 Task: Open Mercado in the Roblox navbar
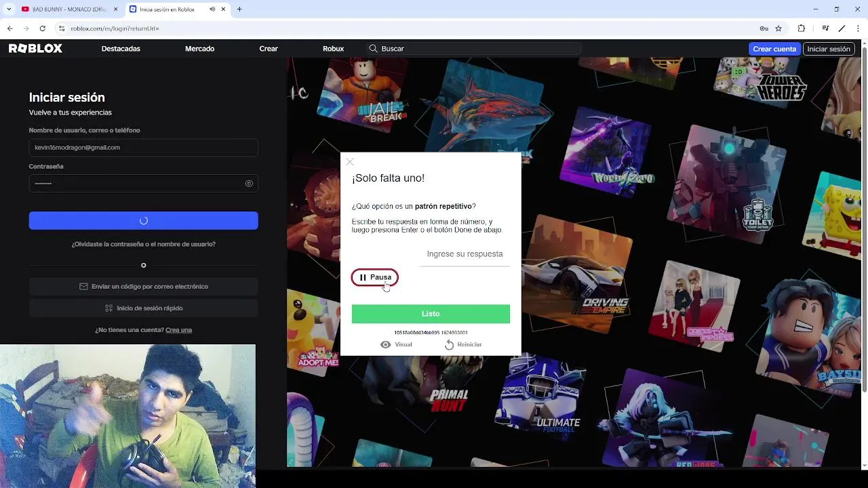[199, 49]
